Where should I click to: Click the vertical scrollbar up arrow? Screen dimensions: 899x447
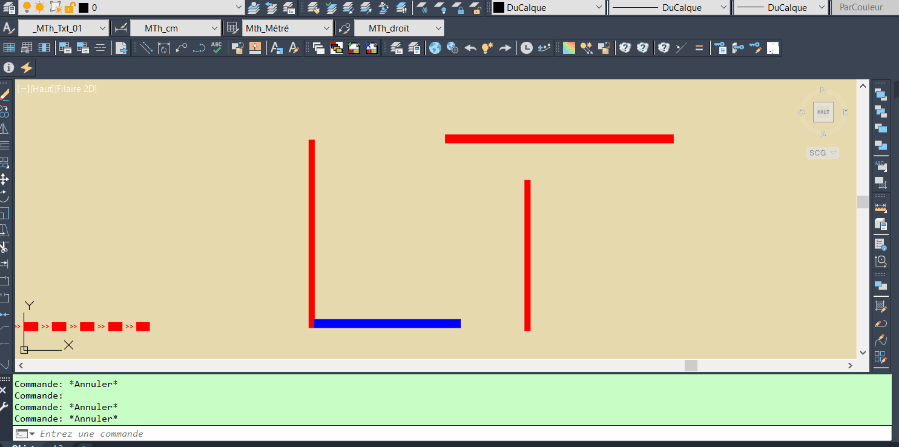(x=862, y=85)
